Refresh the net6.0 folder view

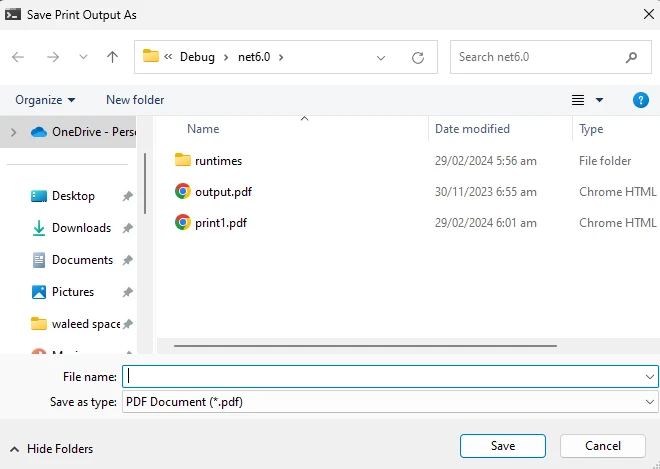click(418, 57)
